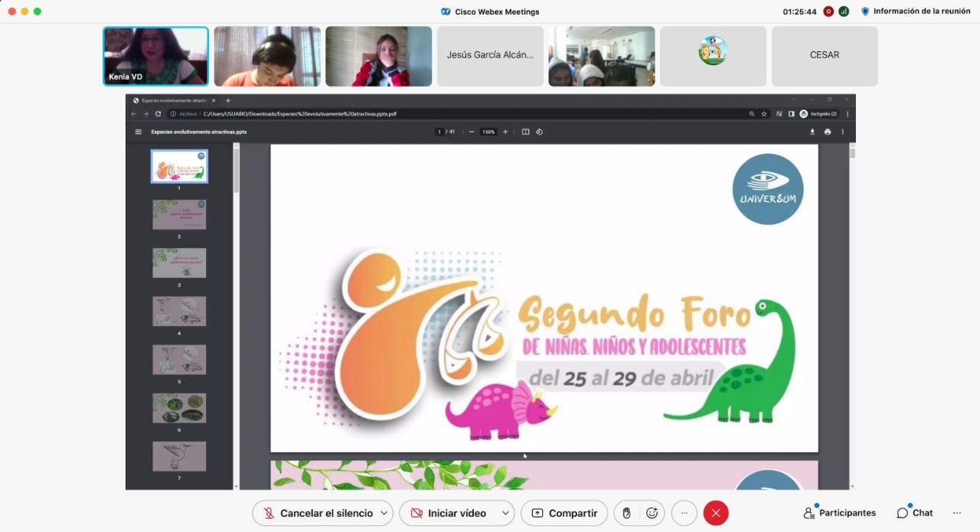980x532 pixels.
Task: Open the Participantes panel
Action: pos(839,513)
